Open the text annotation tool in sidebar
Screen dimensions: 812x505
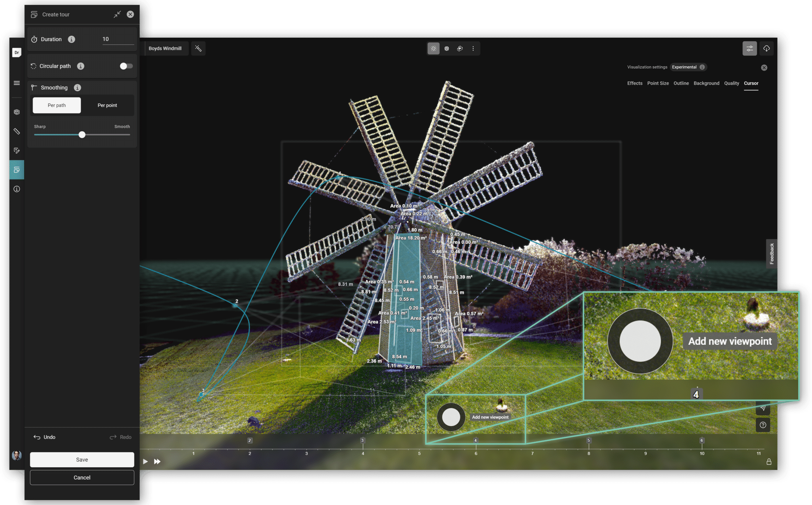(17, 150)
